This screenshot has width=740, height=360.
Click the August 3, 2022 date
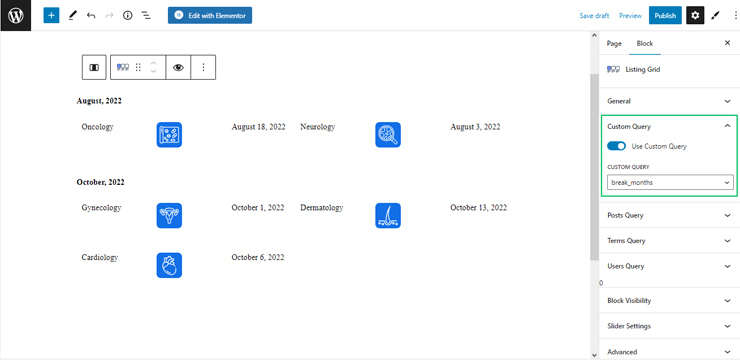point(475,127)
